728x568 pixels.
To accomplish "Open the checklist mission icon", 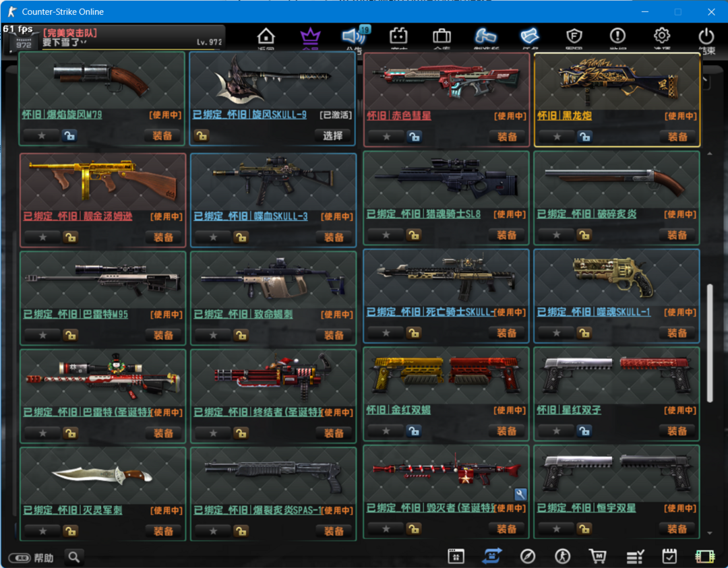I will pyautogui.click(x=635, y=556).
